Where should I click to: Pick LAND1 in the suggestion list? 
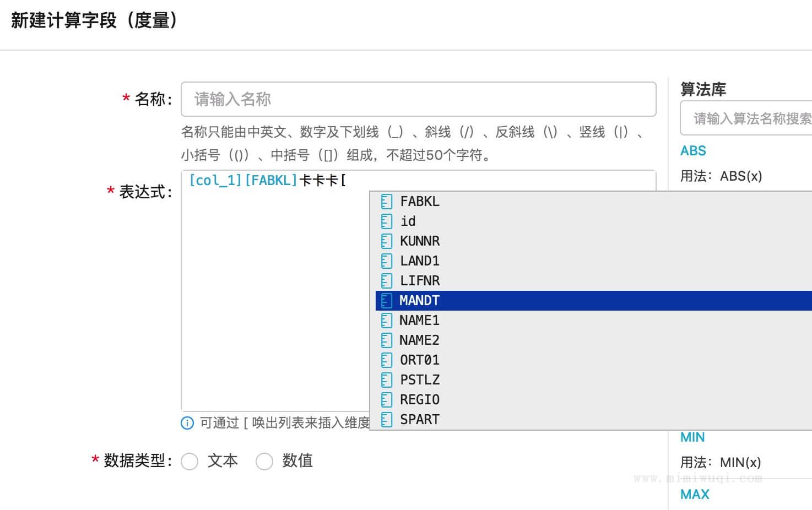coord(594,261)
